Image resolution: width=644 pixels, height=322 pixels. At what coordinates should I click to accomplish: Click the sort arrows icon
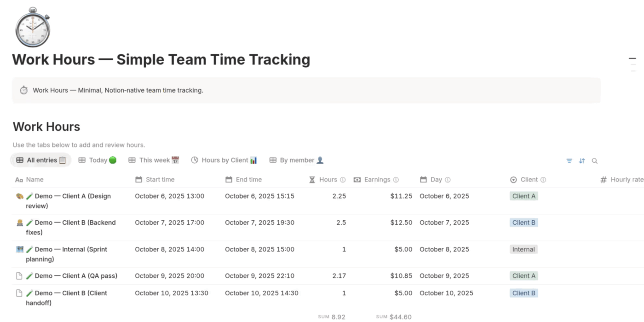tap(582, 161)
